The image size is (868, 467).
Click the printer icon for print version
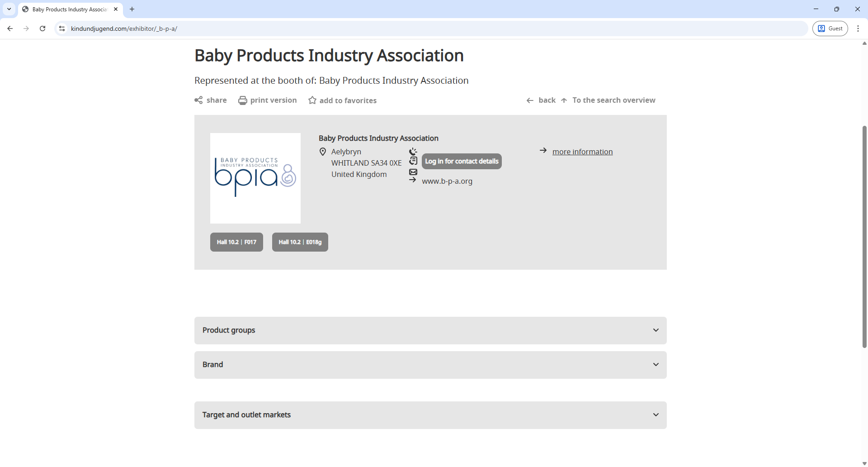(243, 100)
